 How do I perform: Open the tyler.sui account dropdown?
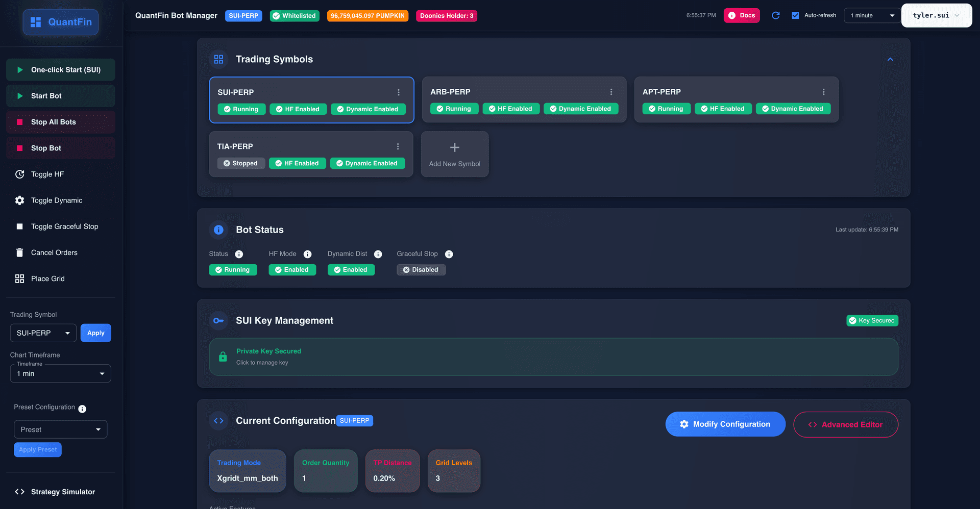click(937, 15)
